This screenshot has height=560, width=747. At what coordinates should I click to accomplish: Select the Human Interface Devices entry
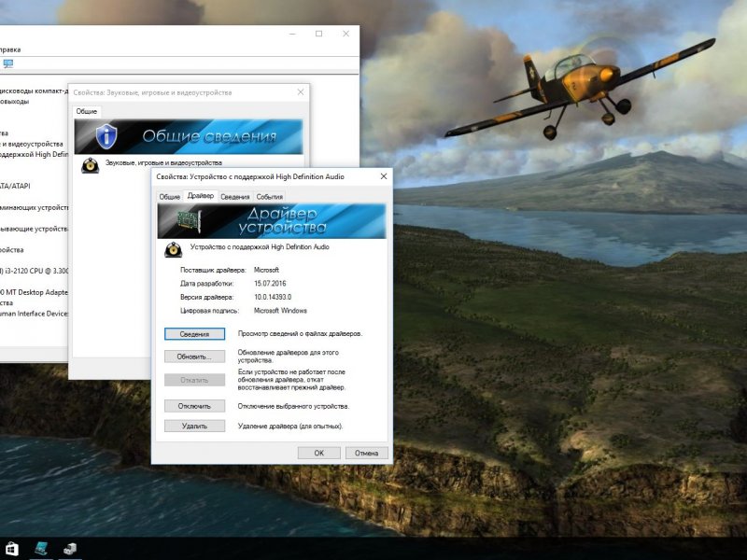coord(34,314)
